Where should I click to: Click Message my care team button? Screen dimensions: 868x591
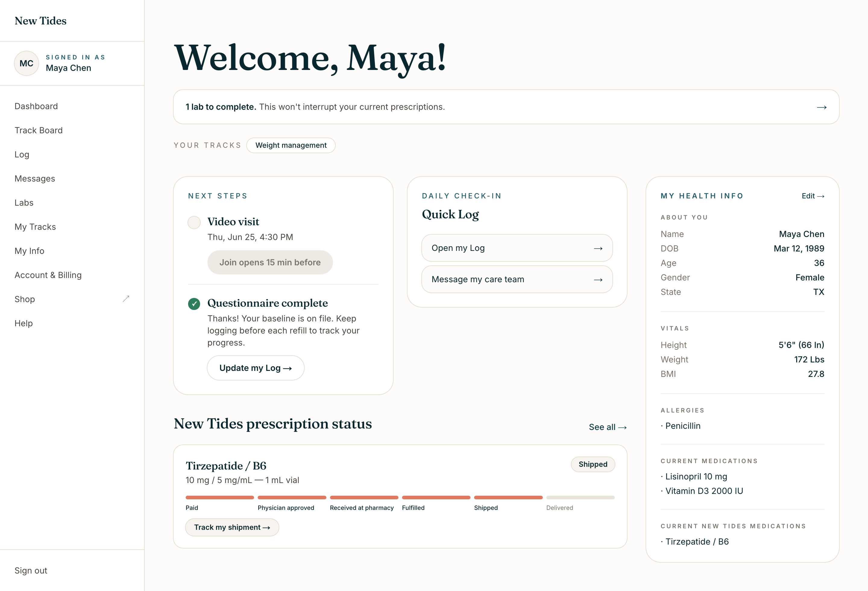point(517,280)
